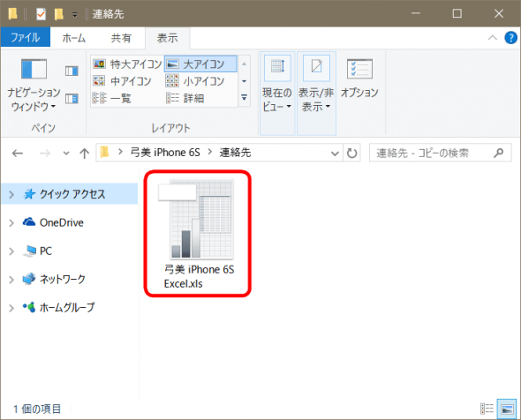
Task: Choose 中アイコン layout
Action: (x=122, y=81)
